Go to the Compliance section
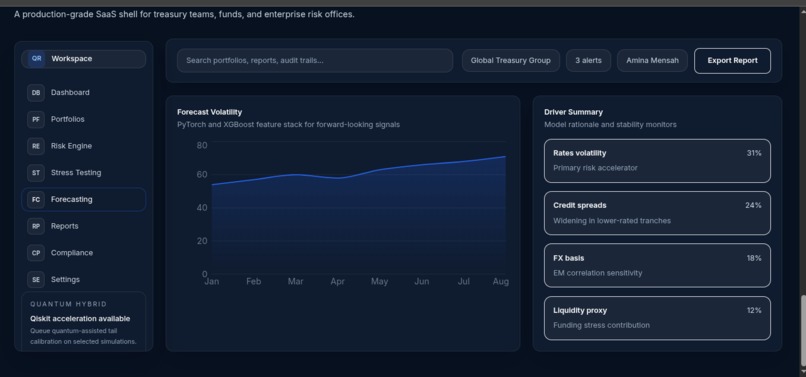This screenshot has width=806, height=377. (x=84, y=253)
